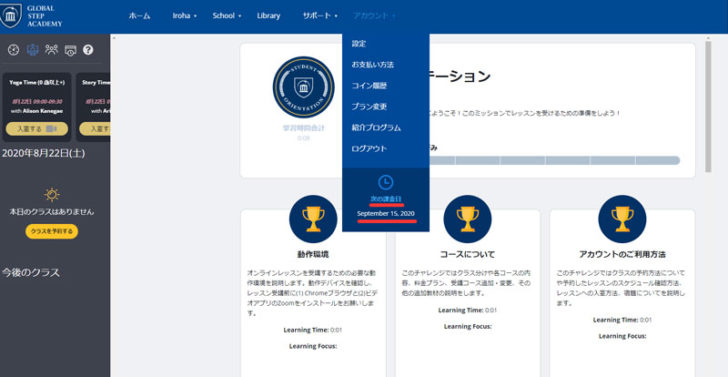
Task: Open the アカウントのご利用方法 challenge title
Action: [622, 254]
